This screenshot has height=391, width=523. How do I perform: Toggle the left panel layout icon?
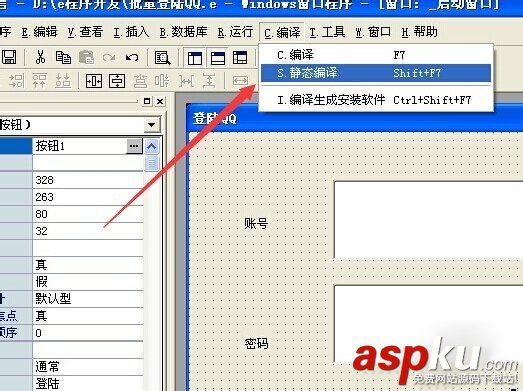coord(195,58)
